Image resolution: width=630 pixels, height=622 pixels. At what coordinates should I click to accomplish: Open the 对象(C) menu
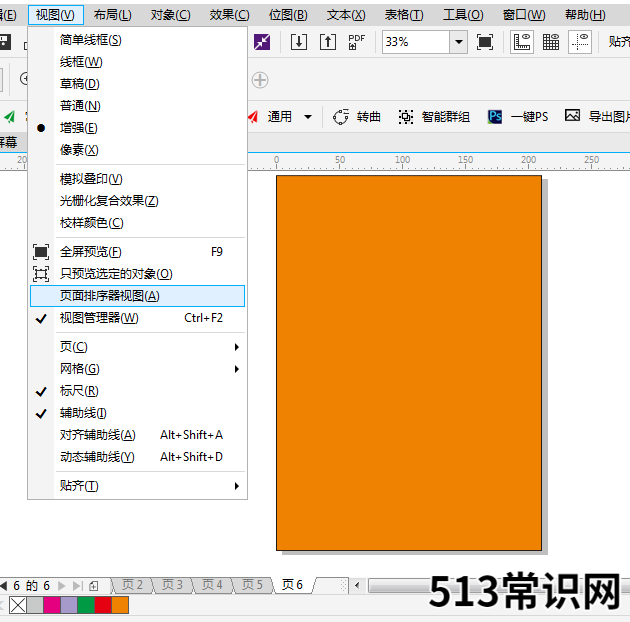171,15
